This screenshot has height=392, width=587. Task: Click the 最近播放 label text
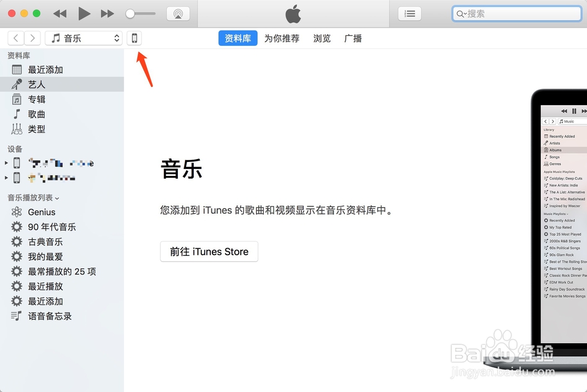(45, 286)
